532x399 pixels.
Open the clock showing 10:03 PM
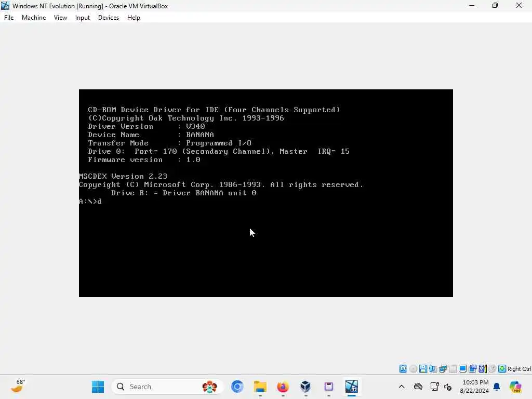point(474,387)
